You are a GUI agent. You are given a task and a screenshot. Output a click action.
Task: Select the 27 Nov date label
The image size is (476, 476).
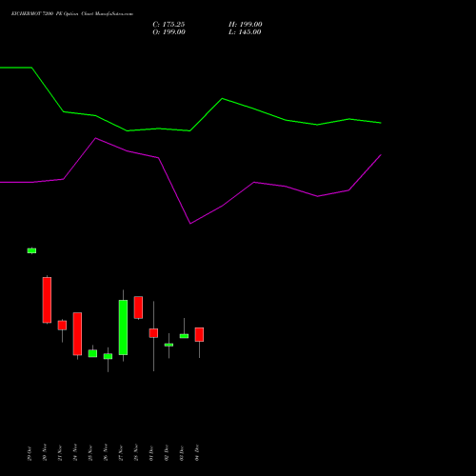coord(121,452)
